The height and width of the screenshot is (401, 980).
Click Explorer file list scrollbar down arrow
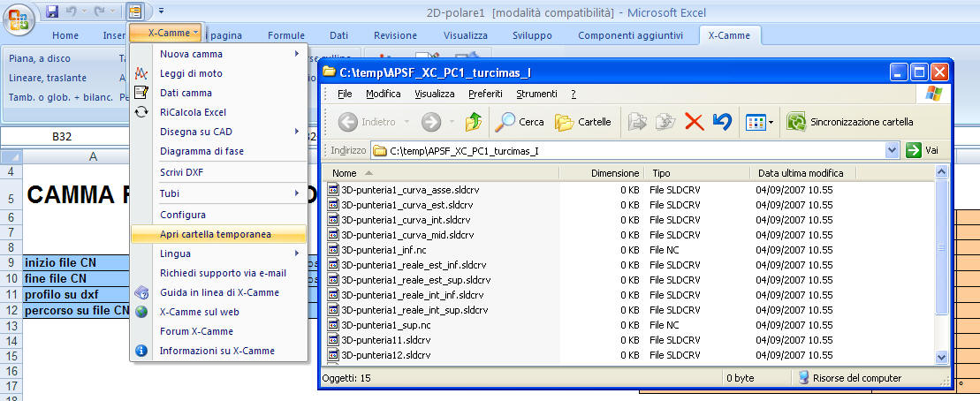click(x=941, y=357)
